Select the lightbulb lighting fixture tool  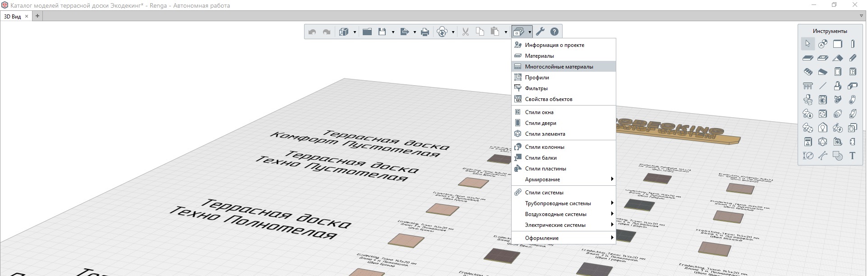(x=822, y=128)
